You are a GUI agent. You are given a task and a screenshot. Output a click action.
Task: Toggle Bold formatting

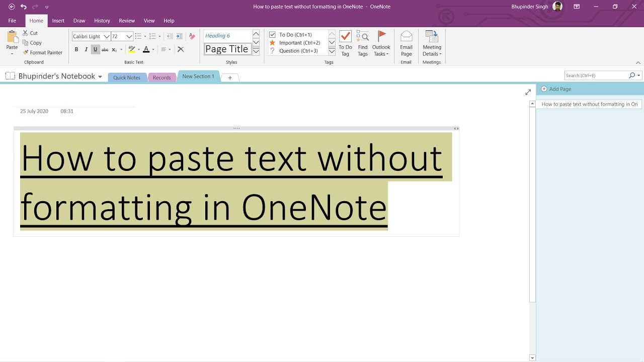(76, 49)
